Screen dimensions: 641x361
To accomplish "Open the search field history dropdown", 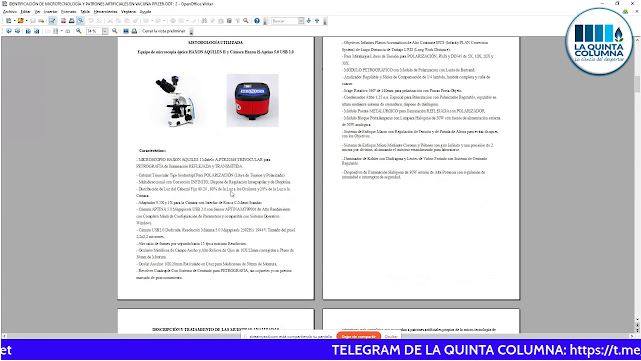I will (301, 20).
